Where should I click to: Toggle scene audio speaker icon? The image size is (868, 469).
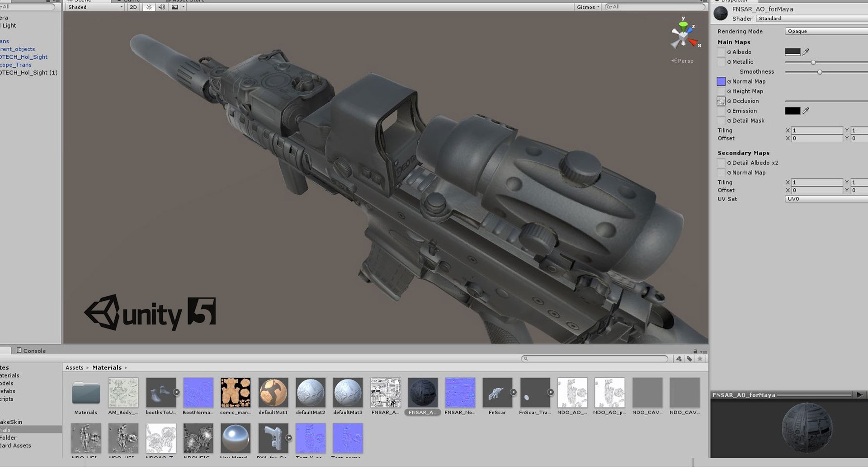tap(161, 7)
